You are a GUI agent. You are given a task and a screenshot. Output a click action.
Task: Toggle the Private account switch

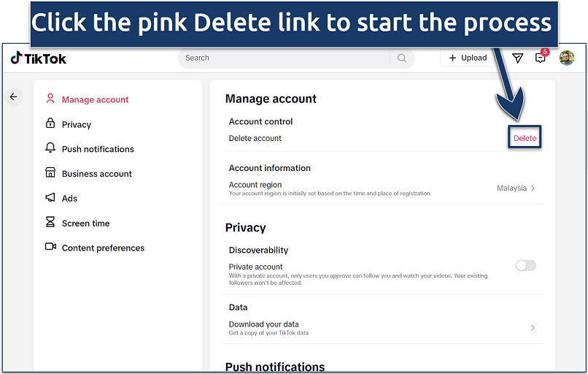(x=526, y=265)
